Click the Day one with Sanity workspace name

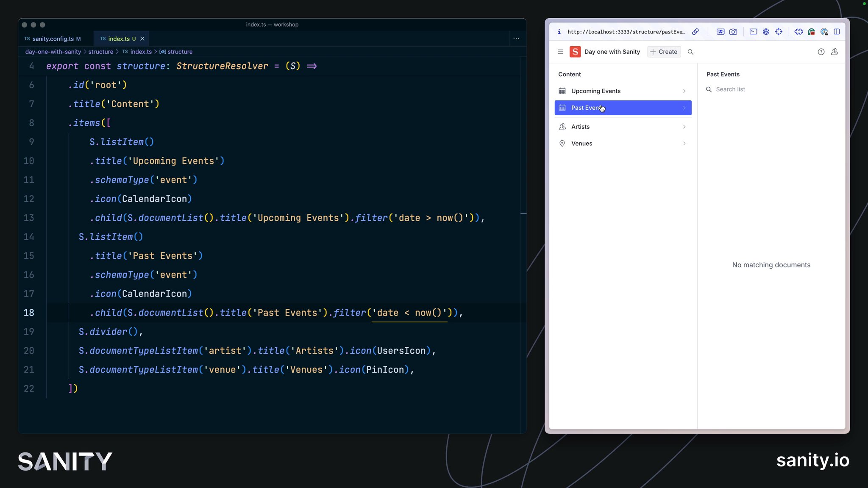coord(612,52)
